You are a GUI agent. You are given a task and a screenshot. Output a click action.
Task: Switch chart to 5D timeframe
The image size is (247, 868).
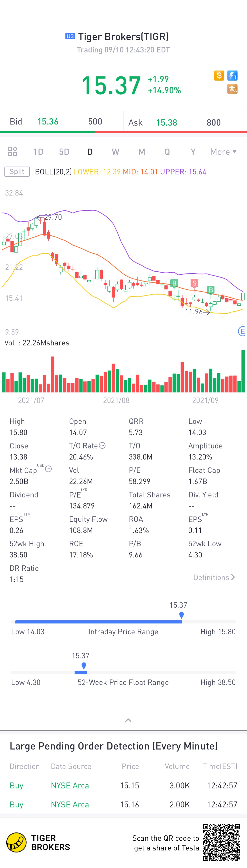click(x=64, y=152)
